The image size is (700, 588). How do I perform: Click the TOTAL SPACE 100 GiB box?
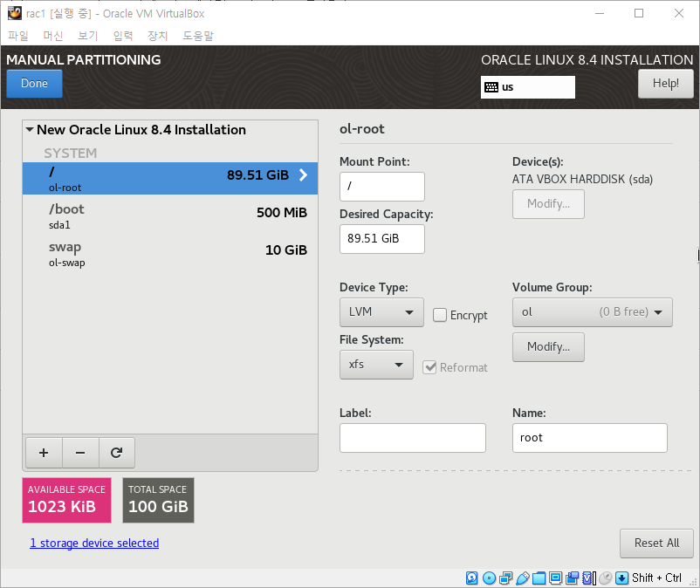point(158,500)
